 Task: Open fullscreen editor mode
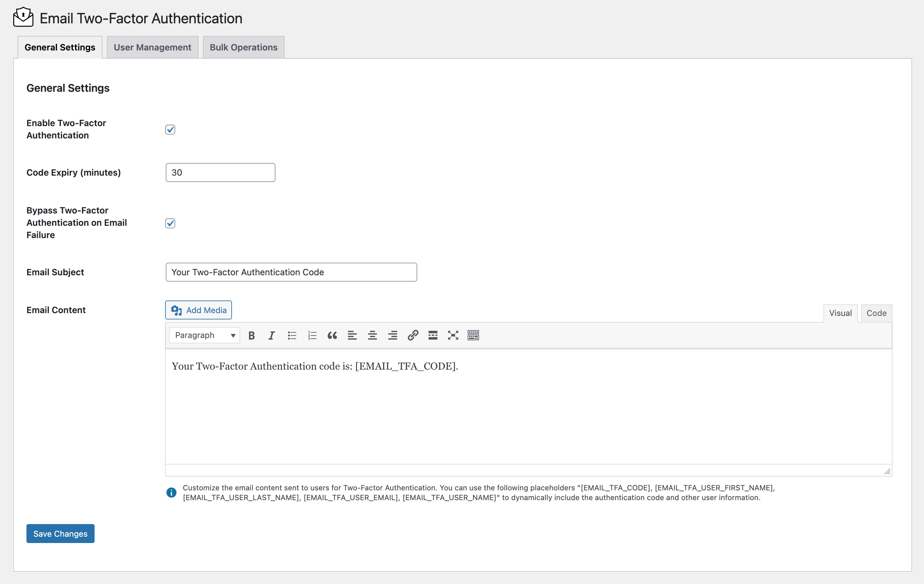pyautogui.click(x=453, y=335)
